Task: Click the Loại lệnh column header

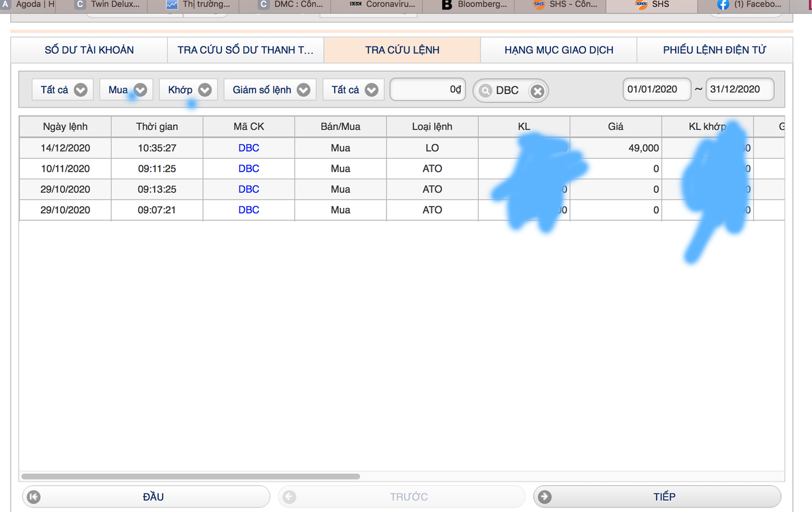Action: click(x=432, y=127)
